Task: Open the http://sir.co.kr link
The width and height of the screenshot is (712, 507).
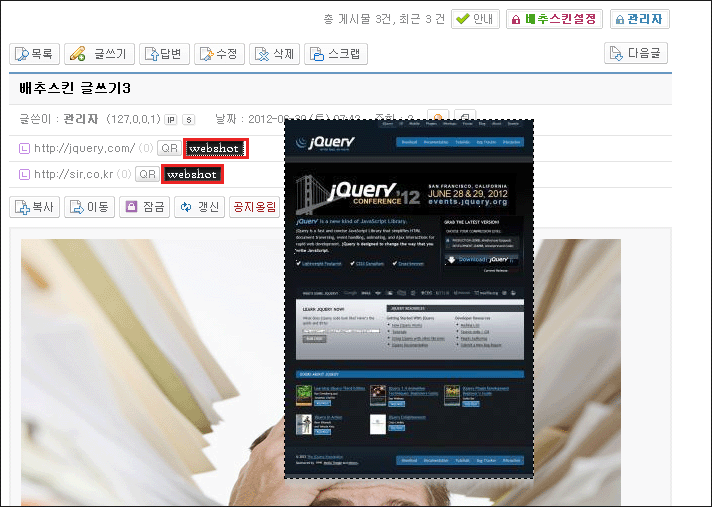Action: point(74,174)
